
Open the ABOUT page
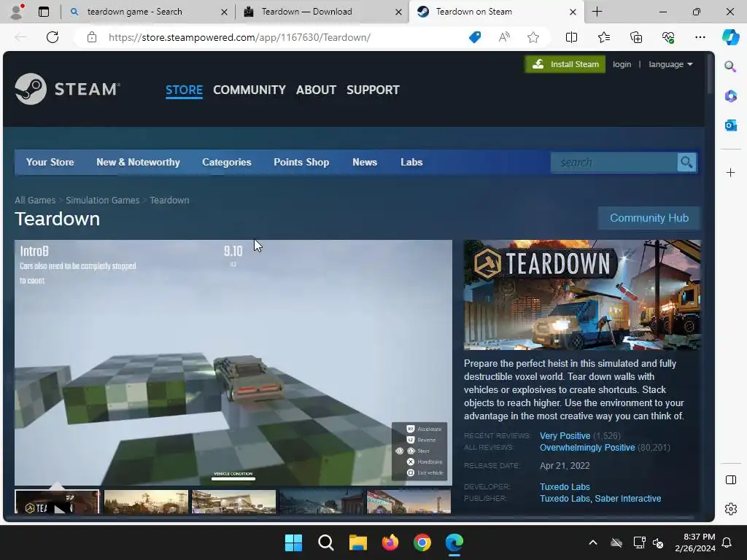[x=316, y=90]
